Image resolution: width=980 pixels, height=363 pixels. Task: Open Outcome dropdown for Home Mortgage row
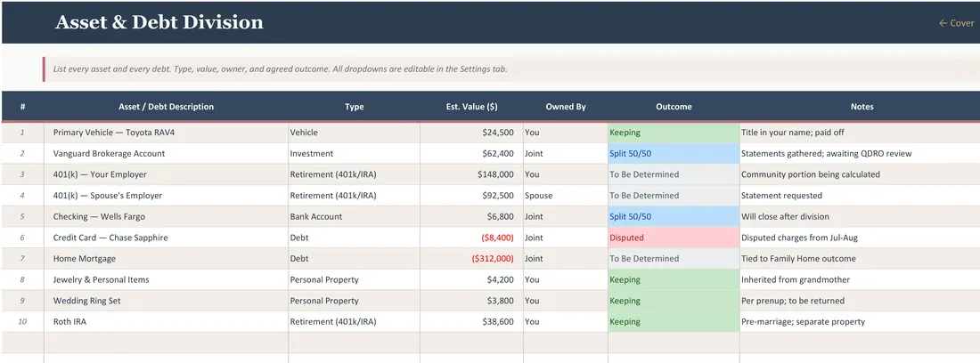tap(674, 258)
